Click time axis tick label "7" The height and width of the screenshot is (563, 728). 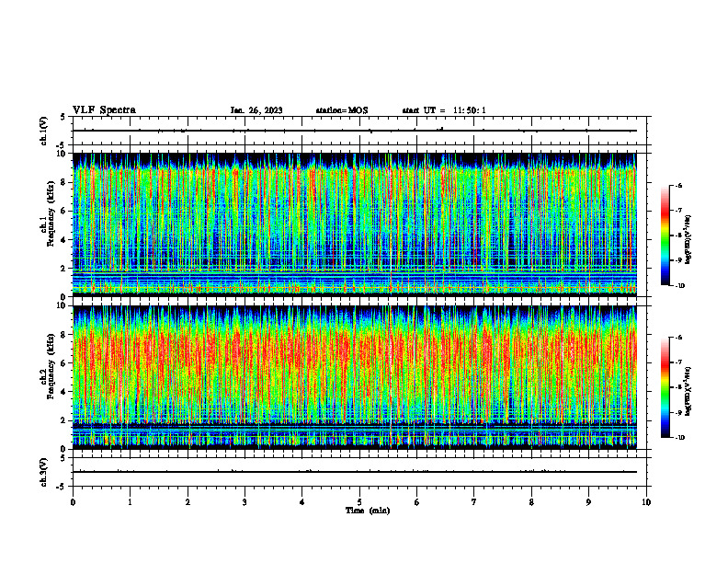tap(474, 502)
